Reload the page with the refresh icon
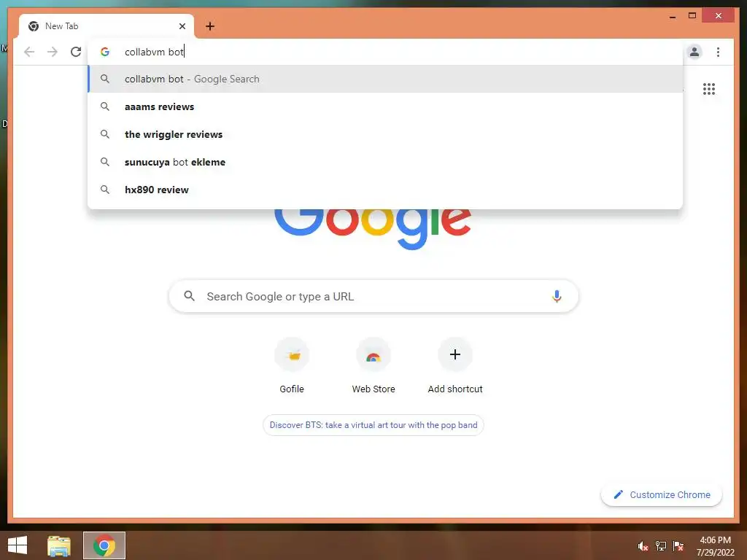The image size is (747, 560). click(76, 52)
